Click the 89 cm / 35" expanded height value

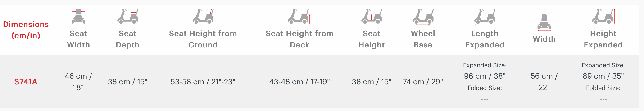coord(603,76)
